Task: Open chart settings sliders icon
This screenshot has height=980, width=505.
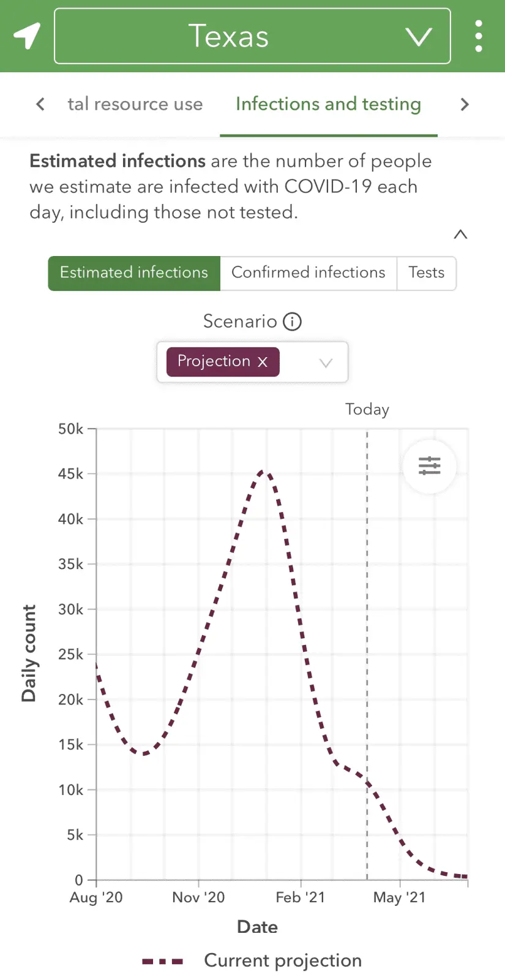Action: click(x=430, y=466)
